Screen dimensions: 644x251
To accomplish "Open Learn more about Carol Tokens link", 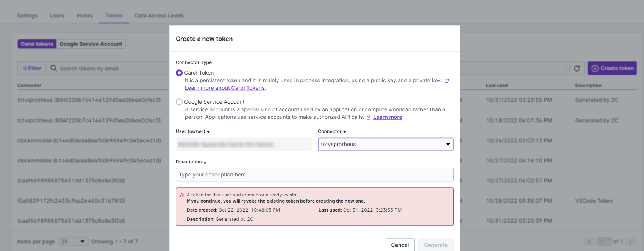I will pos(225,88).
